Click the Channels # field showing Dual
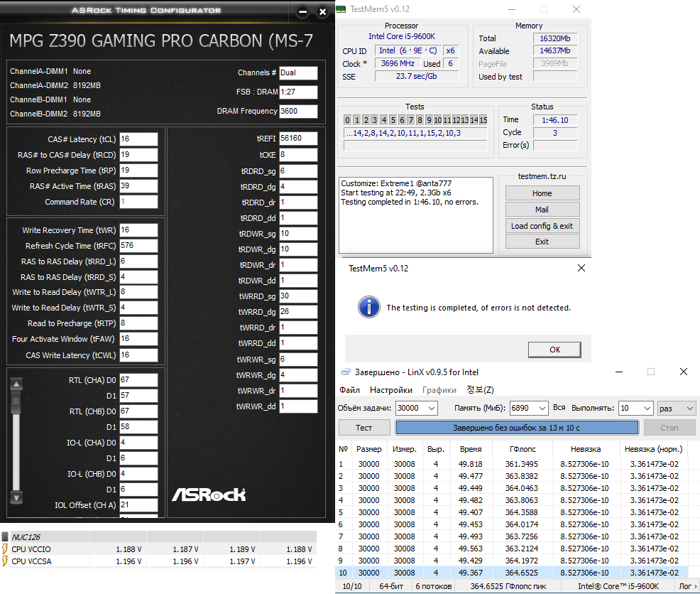This screenshot has width=700, height=594. pos(298,73)
